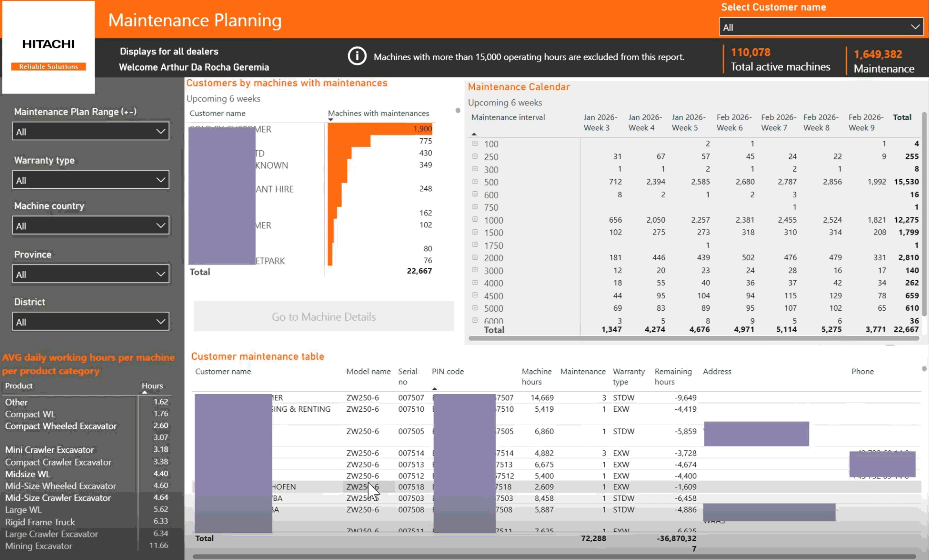Viewport: 929px width, 560px height.
Task: Expand the 1750 maintenance interval row
Action: pyautogui.click(x=475, y=245)
